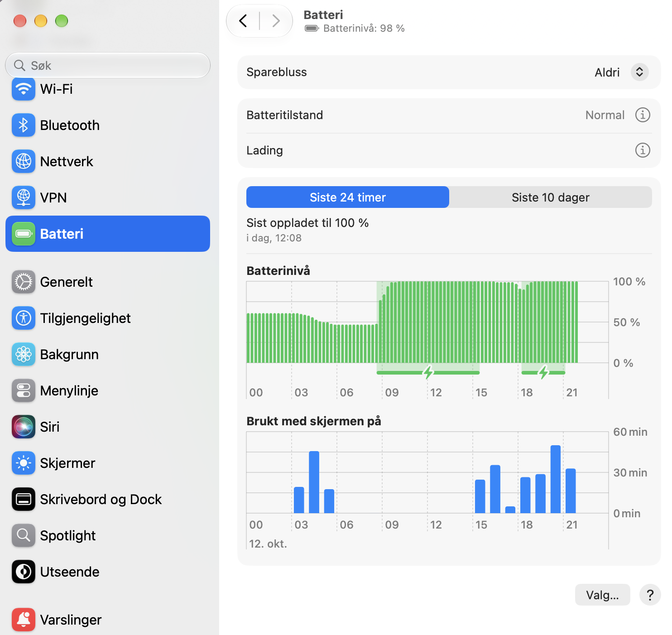
Task: Open the Varslinger bell icon
Action: click(24, 620)
